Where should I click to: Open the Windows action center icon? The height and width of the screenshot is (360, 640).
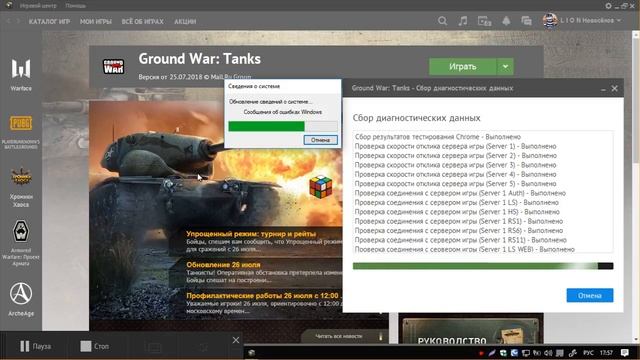click(624, 353)
